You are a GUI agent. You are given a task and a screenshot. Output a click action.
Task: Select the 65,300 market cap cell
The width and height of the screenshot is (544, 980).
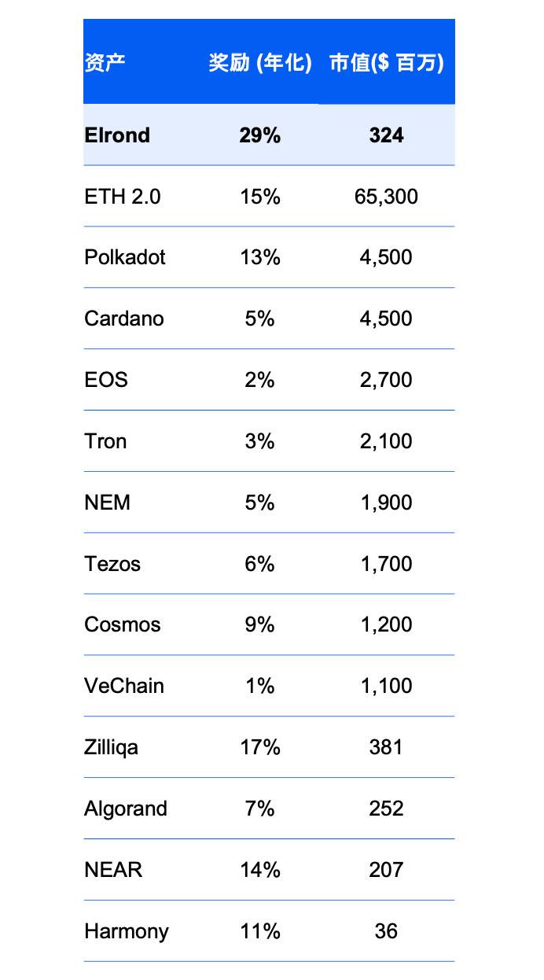[x=387, y=197]
